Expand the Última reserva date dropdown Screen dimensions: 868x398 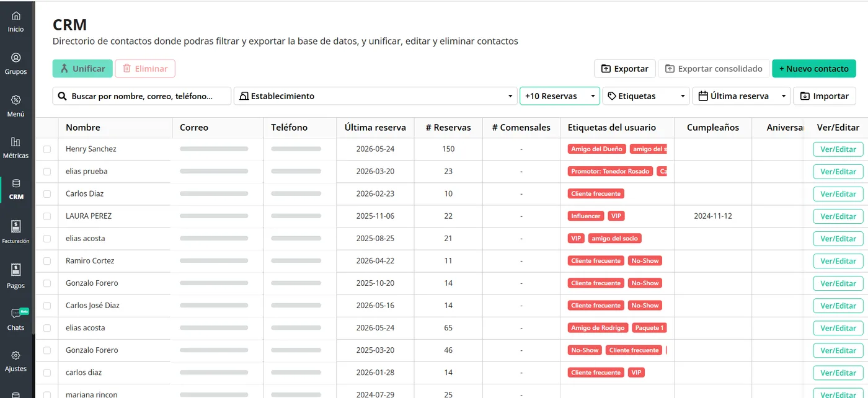pyautogui.click(x=742, y=96)
